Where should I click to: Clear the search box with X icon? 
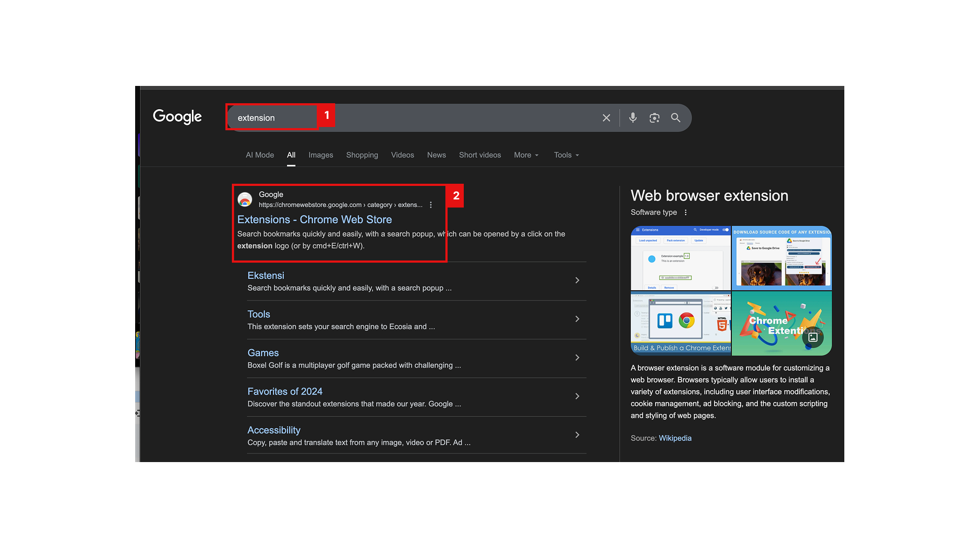606,118
